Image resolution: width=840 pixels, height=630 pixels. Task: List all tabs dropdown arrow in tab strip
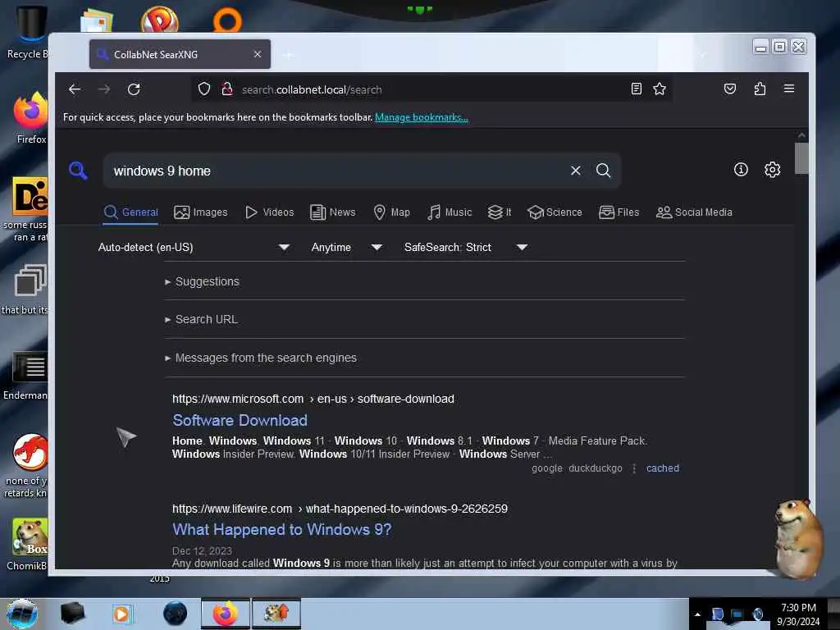[703, 54]
